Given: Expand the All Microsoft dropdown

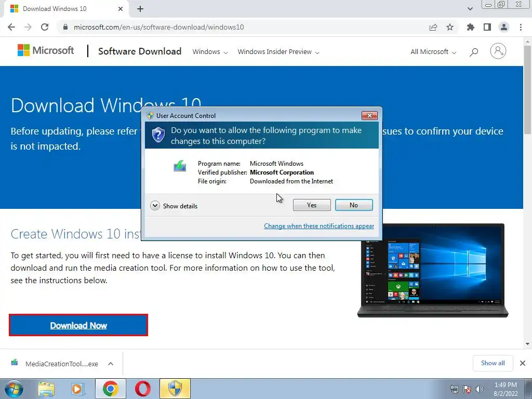Looking at the screenshot, I should 433,52.
